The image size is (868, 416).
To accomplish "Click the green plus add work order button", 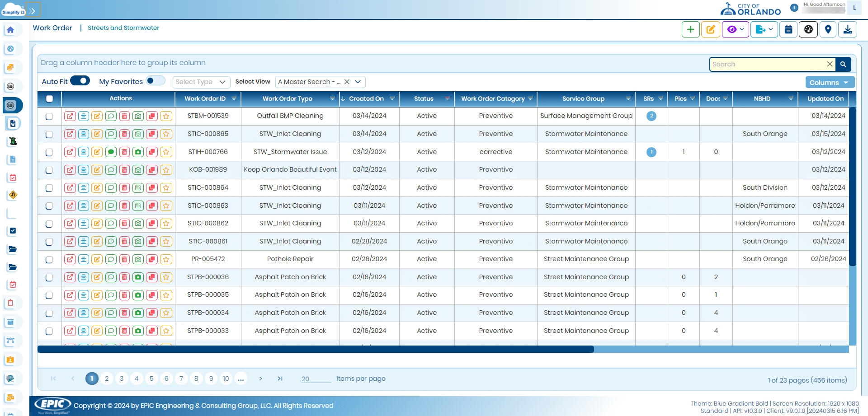I will [x=690, y=29].
